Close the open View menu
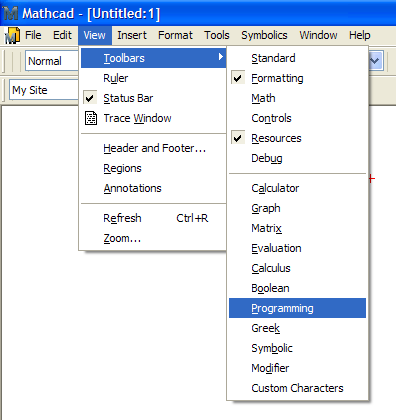This screenshot has width=396, height=420. 95,35
